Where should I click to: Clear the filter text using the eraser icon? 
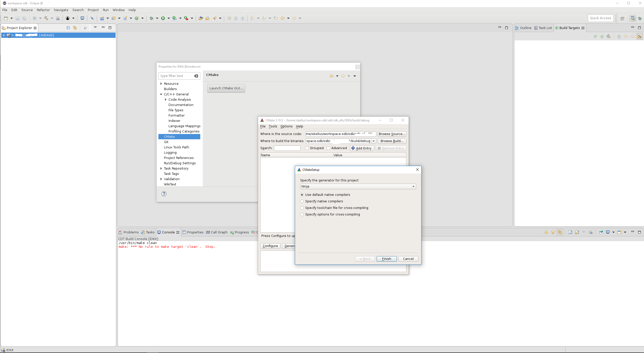click(x=196, y=76)
